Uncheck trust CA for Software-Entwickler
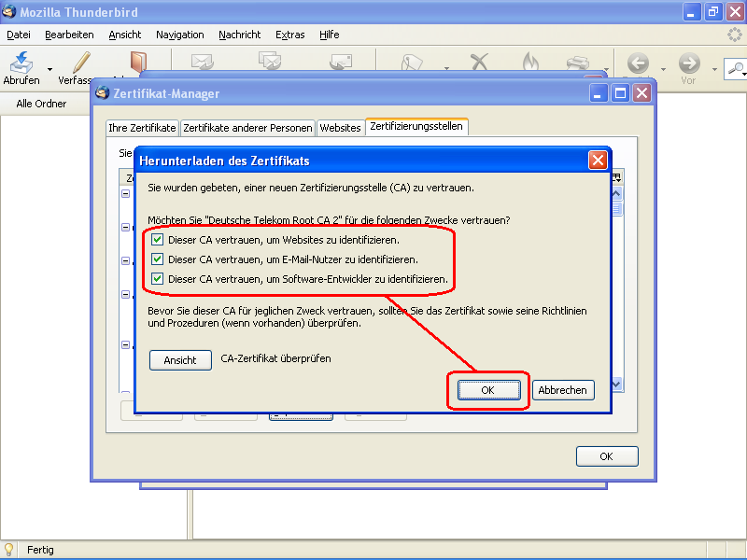 [x=157, y=279]
